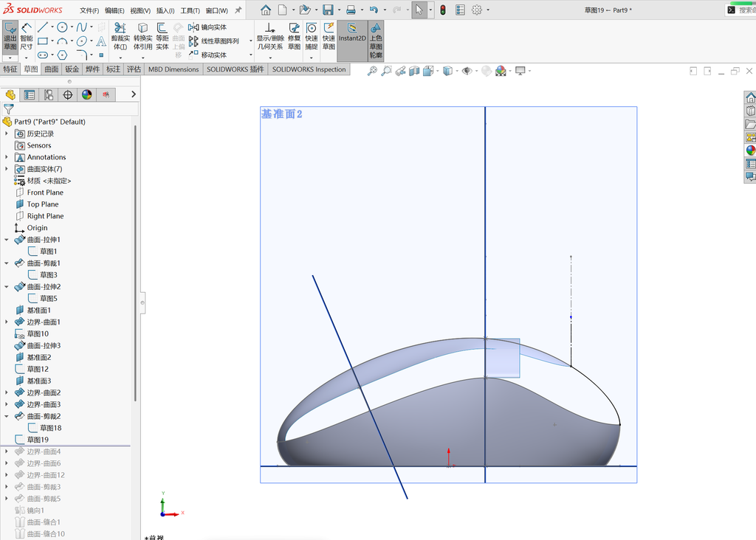Select the Polygon sketch tool
Image resolution: width=756 pixels, height=540 pixels.
pyautogui.click(x=62, y=55)
